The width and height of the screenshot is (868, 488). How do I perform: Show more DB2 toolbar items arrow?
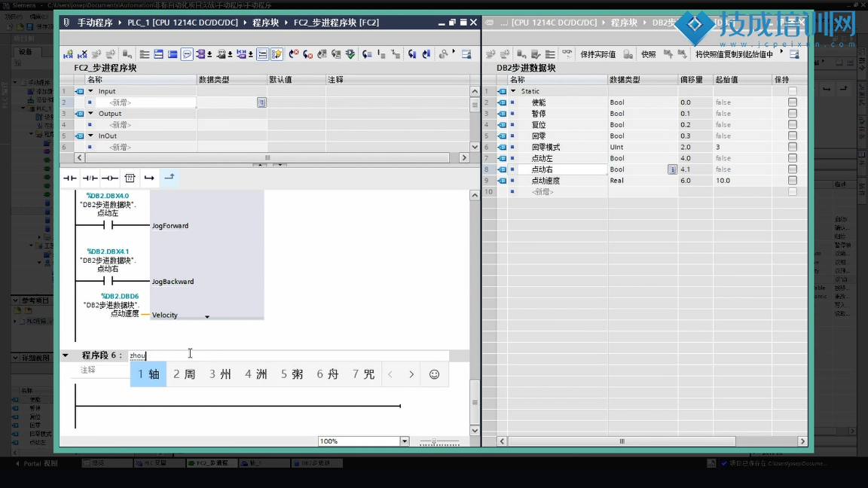(x=781, y=52)
